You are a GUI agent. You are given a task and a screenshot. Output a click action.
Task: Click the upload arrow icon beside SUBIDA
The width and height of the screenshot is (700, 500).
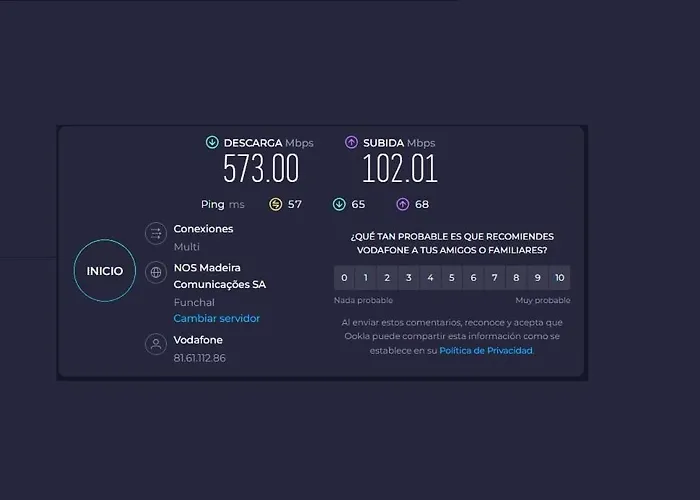[x=351, y=143]
